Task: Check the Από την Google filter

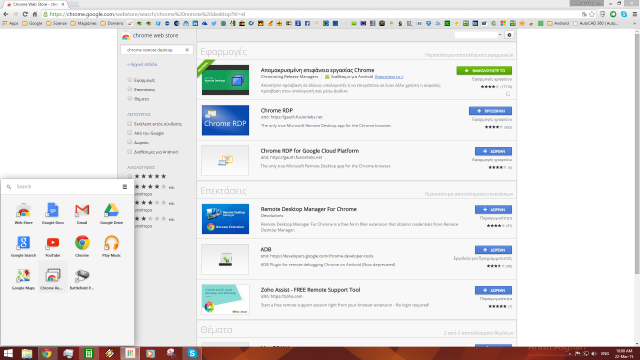Action: pos(130,133)
